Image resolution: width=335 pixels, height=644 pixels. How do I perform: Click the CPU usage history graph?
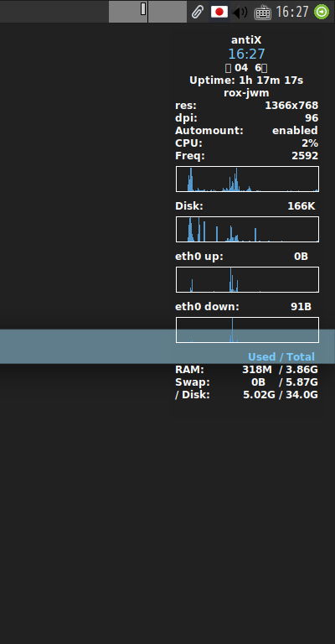point(247,179)
